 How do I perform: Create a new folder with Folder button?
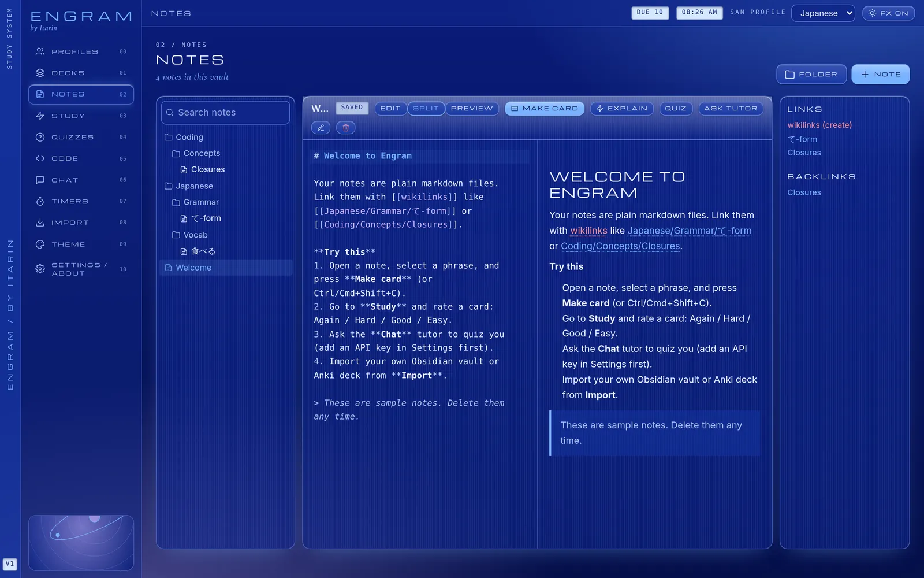pos(811,74)
